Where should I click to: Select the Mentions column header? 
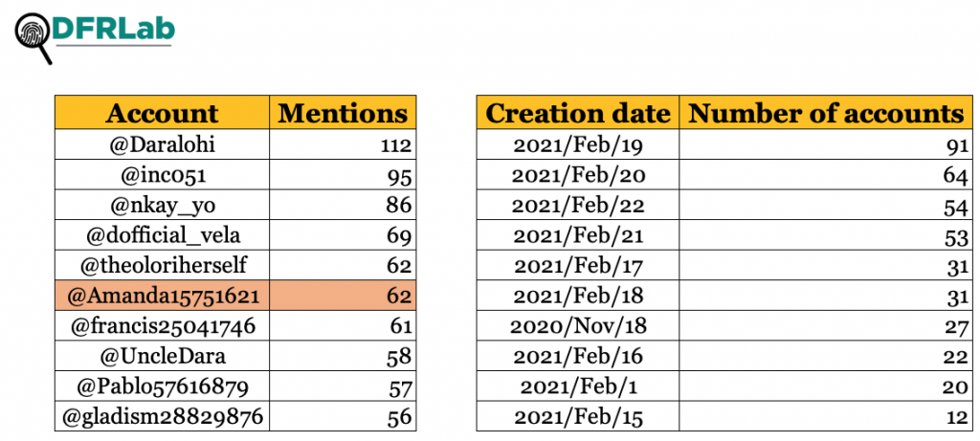tap(343, 113)
